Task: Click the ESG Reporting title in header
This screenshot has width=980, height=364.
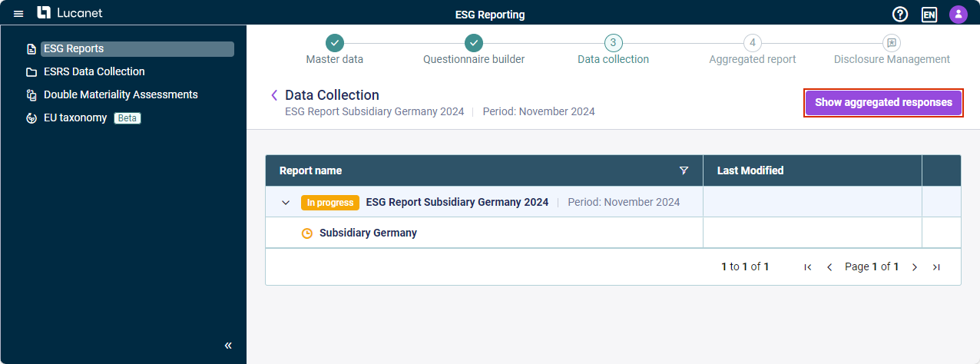Action: pos(490,15)
